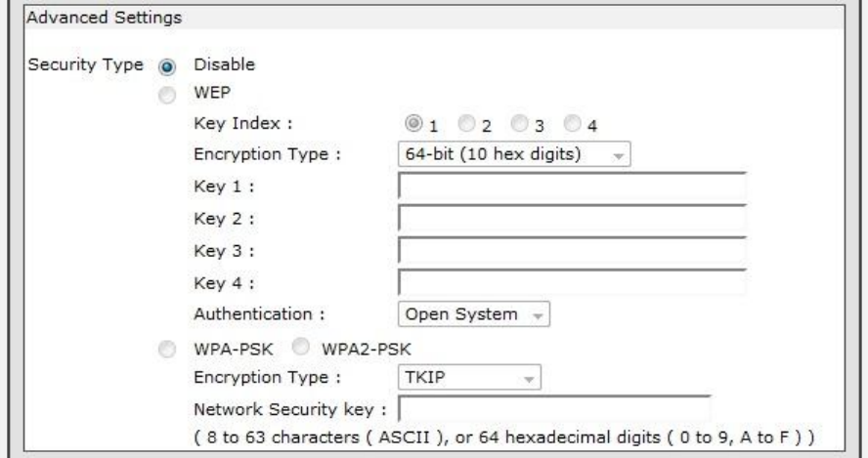868x458 pixels.
Task: Click the Network Security key field
Action: [x=554, y=406]
